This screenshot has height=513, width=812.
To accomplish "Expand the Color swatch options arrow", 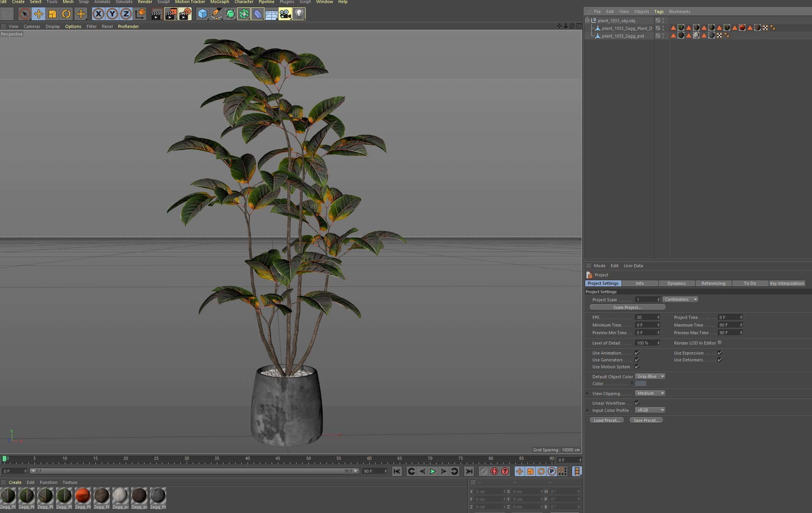I will tap(632, 383).
